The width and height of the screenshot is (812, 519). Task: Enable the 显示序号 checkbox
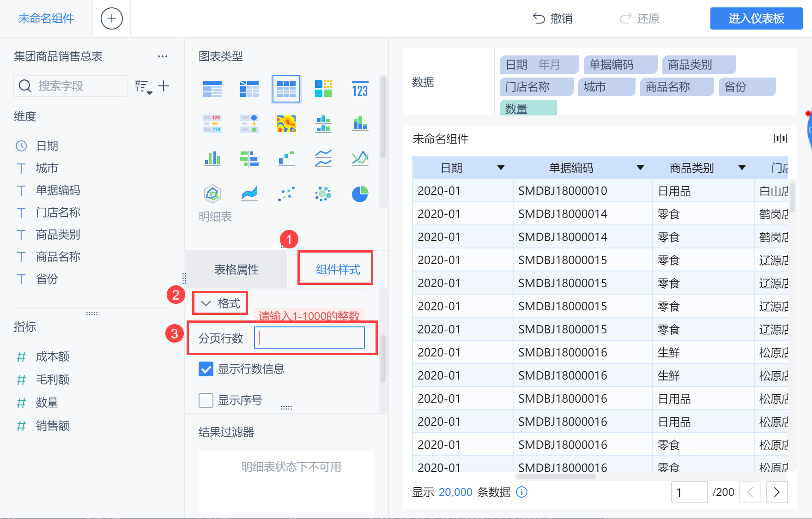(206, 400)
